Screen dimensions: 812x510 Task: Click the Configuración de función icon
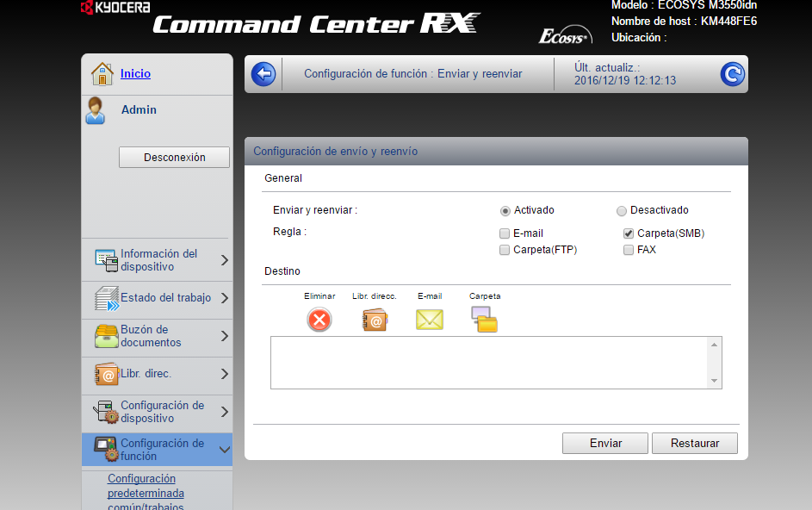coord(106,449)
